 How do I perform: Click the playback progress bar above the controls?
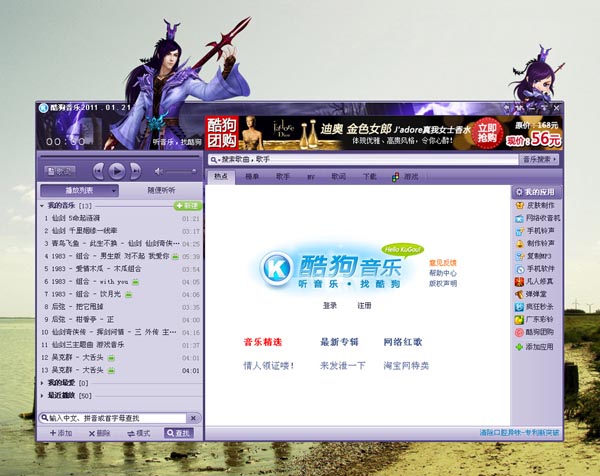coord(120,156)
